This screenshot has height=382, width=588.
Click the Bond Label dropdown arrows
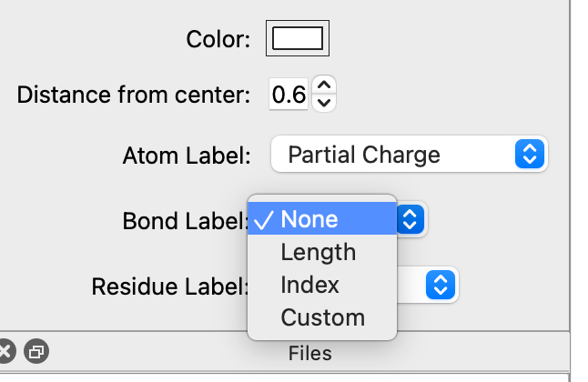[x=411, y=219]
